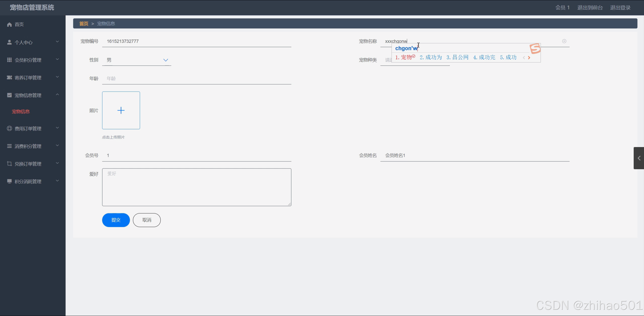Image resolution: width=644 pixels, height=316 pixels.
Task: Go to next page of IME candidates
Action: tap(529, 58)
